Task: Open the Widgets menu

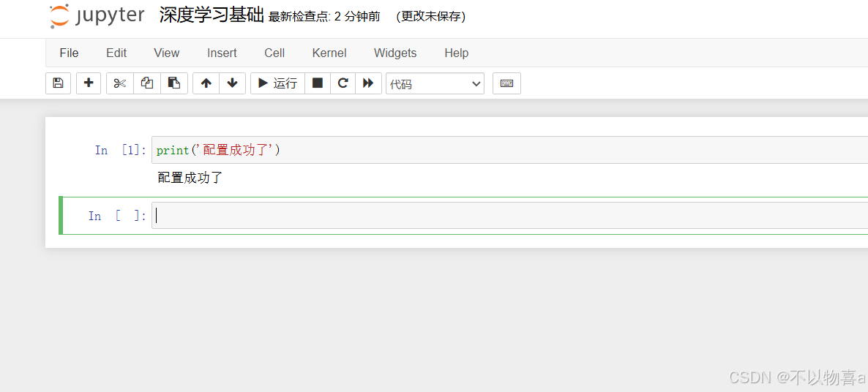Action: click(395, 53)
